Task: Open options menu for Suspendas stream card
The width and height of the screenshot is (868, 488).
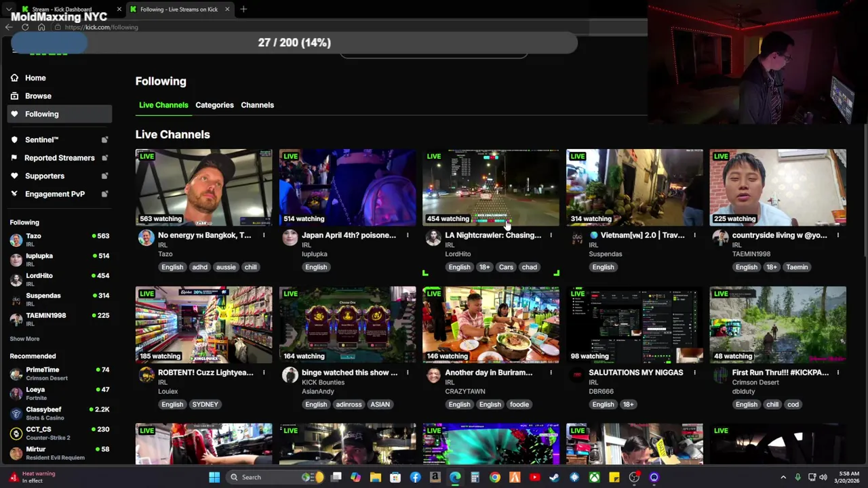Action: click(x=694, y=235)
